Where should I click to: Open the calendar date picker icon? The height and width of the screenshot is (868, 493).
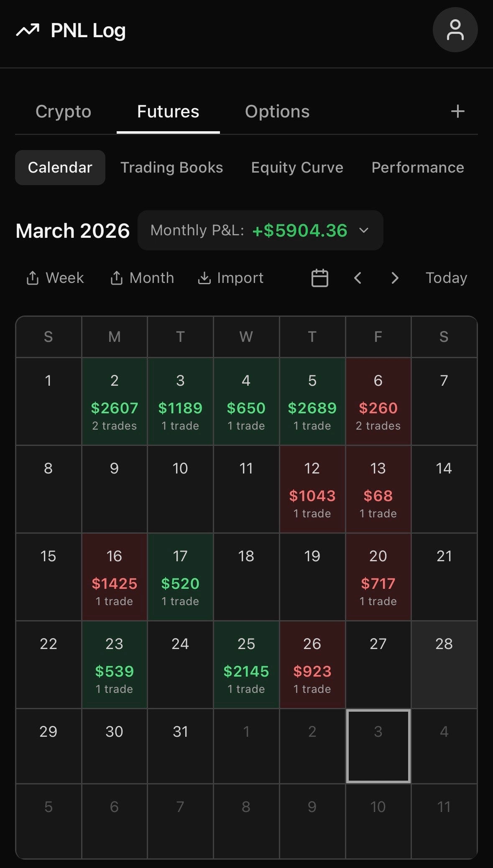[320, 278]
